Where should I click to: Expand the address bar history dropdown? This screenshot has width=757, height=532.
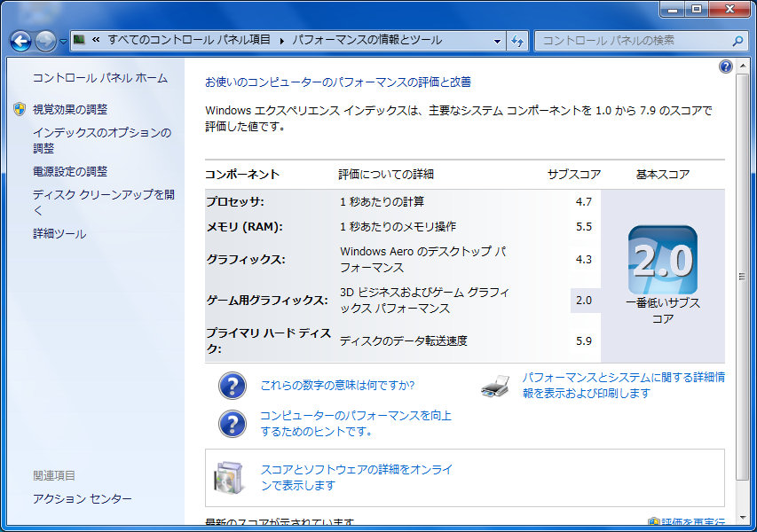click(497, 41)
